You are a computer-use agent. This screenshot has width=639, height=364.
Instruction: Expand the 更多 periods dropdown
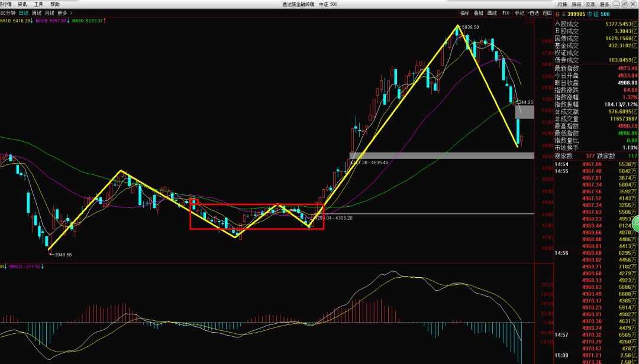(x=65, y=13)
